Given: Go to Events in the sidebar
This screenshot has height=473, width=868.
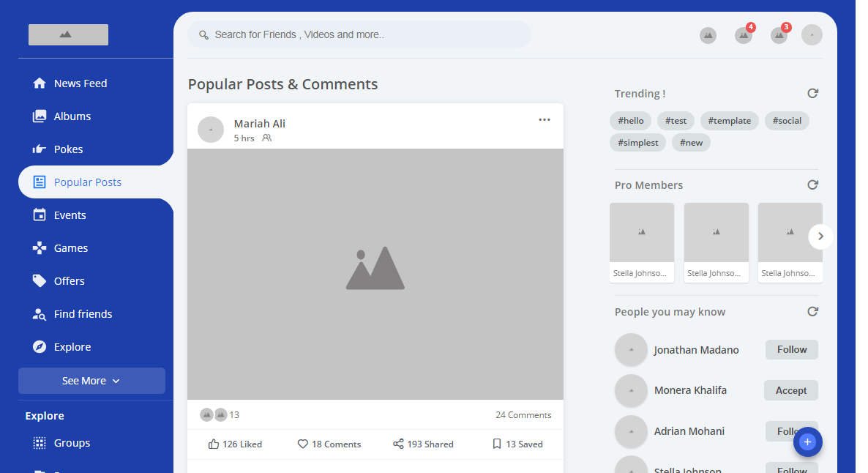Looking at the screenshot, I should pos(70,215).
